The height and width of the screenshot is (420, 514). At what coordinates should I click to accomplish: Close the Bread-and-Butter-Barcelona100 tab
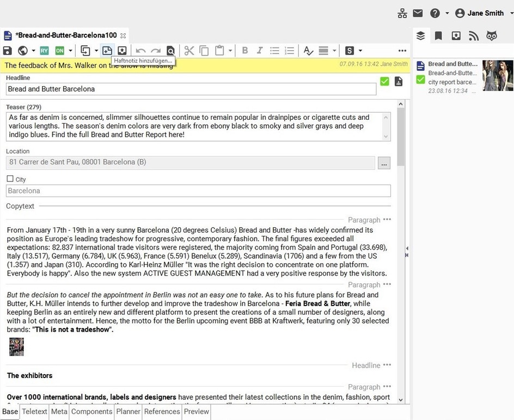coord(123,35)
